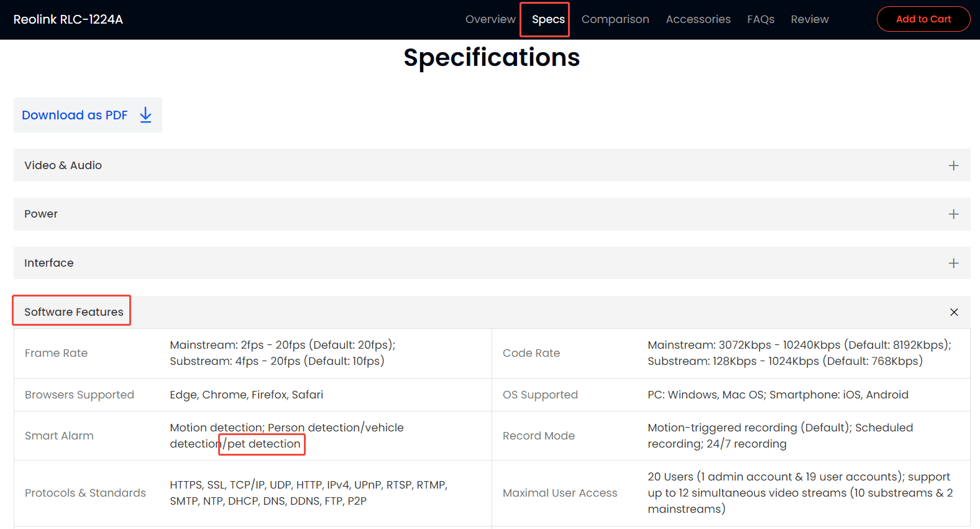Select the OS Supported label
This screenshot has width=980, height=529.
(x=540, y=395)
